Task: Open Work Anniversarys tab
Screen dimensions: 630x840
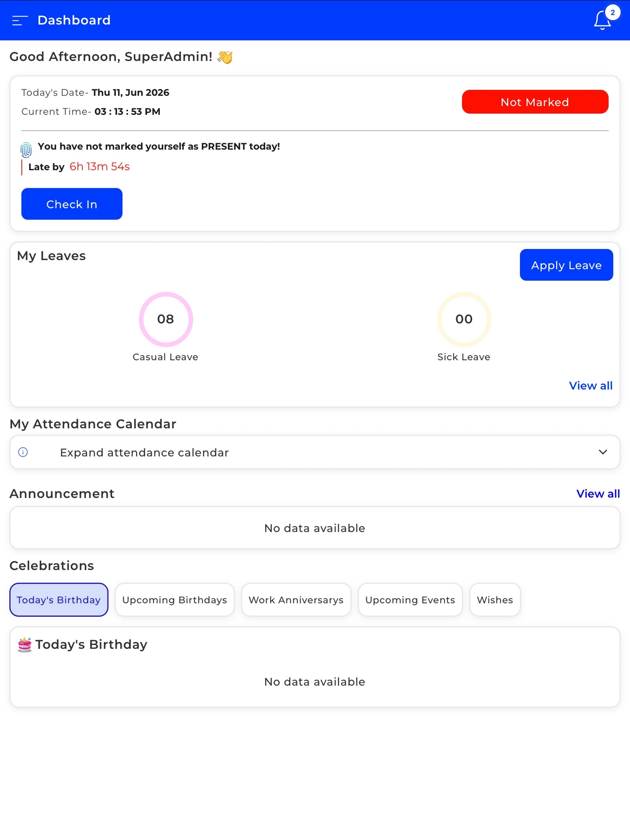Action: [296, 599]
